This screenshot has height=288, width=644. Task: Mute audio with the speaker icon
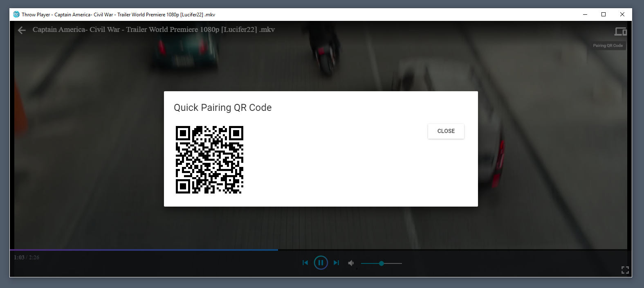[x=351, y=263]
